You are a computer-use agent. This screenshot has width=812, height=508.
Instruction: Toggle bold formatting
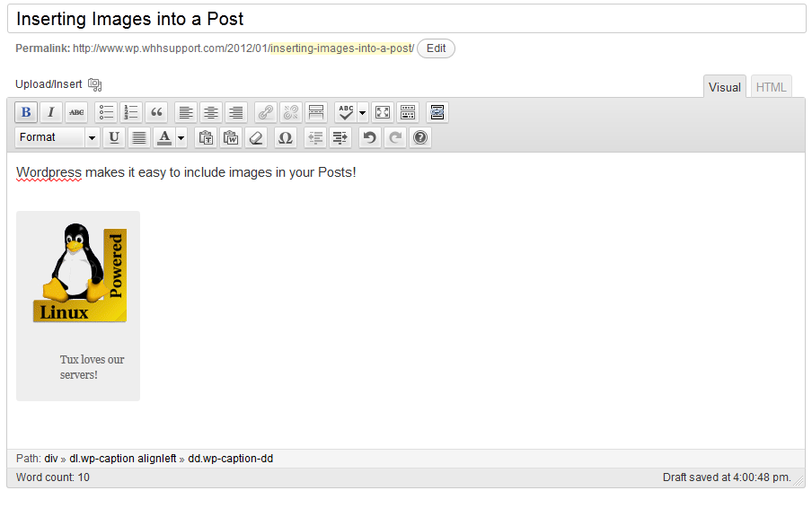[26, 112]
